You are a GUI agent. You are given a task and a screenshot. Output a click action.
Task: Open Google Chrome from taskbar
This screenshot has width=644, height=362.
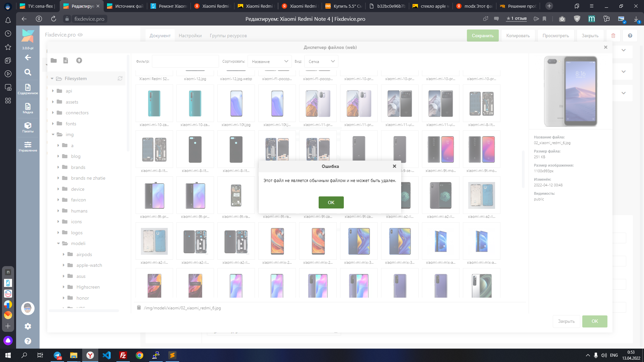(140, 355)
